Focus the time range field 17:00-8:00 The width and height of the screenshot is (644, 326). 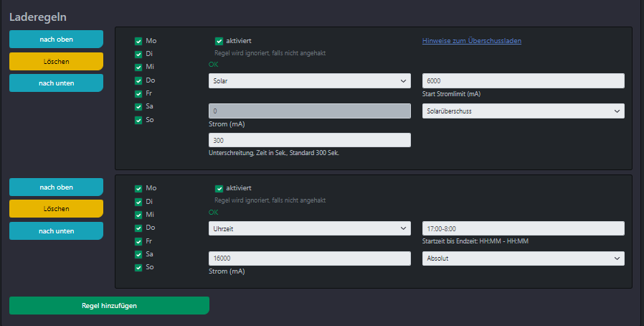[524, 228]
